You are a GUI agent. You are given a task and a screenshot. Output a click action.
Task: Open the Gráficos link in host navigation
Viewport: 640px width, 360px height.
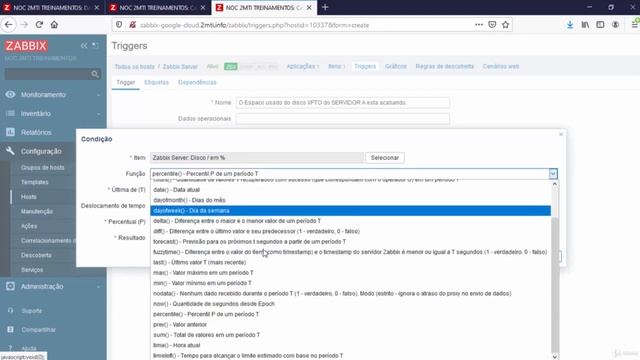click(x=396, y=66)
